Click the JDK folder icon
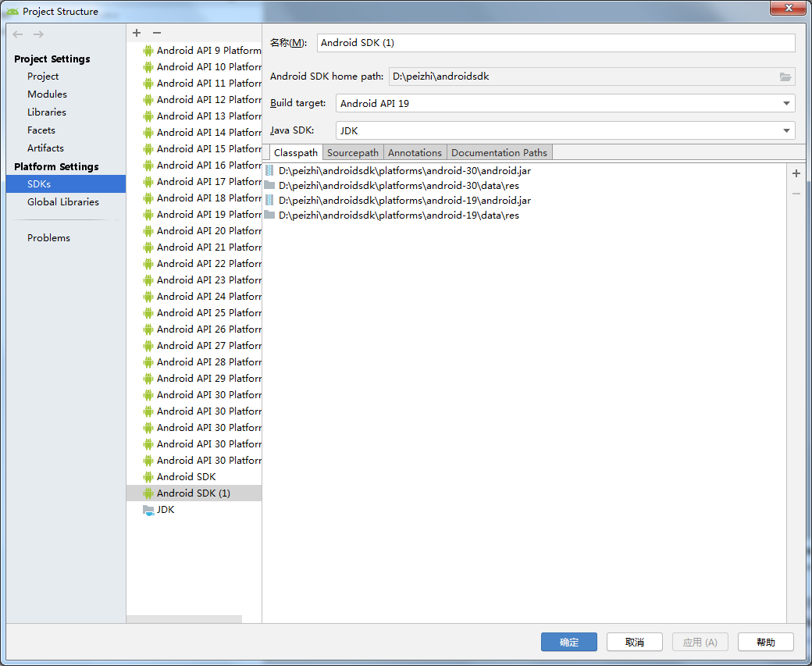Screen dimensions: 812x666 coord(148,510)
